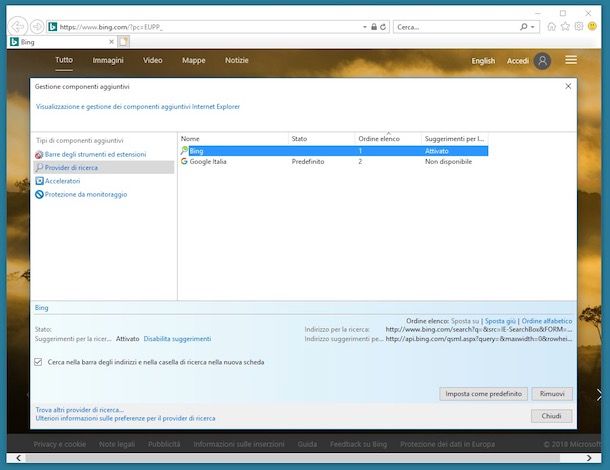Screen dimensions: 610x470
Task: Open the search box provider dropdown arrow
Action: (x=533, y=27)
